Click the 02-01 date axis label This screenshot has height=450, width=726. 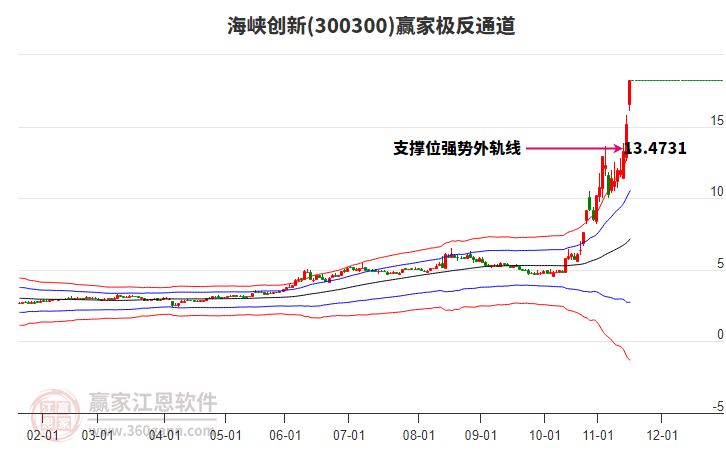click(x=43, y=436)
